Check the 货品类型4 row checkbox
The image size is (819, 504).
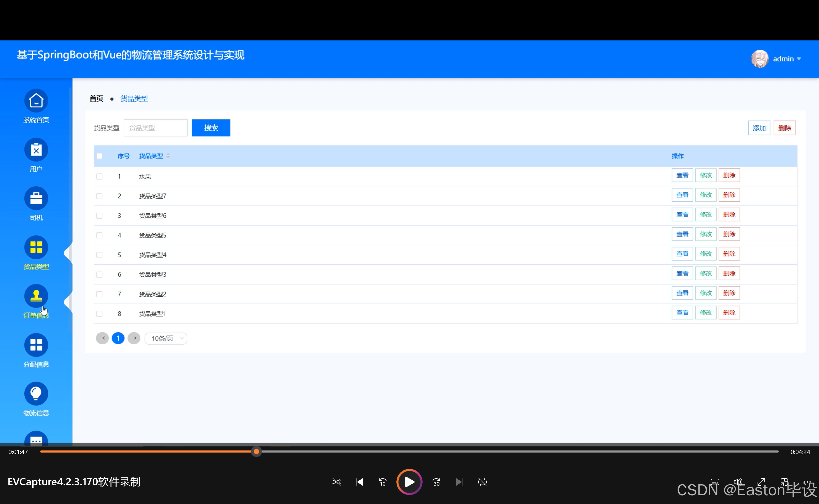99,255
